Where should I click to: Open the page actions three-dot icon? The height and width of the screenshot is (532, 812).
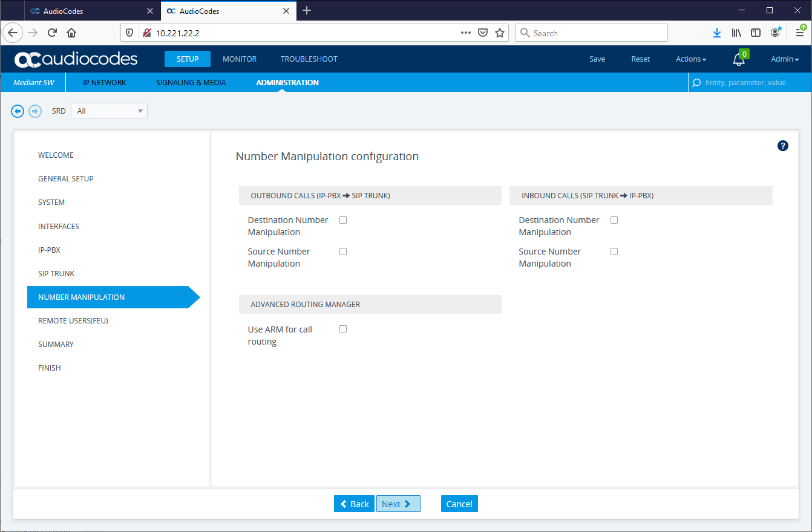click(466, 33)
